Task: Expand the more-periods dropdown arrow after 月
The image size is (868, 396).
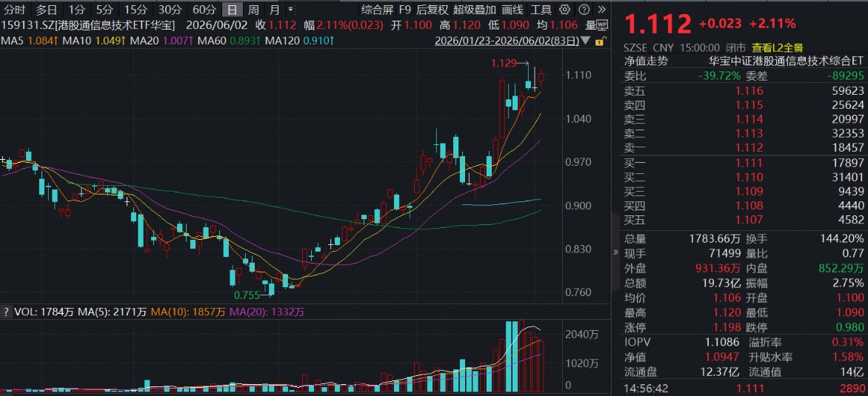Action: click(290, 10)
